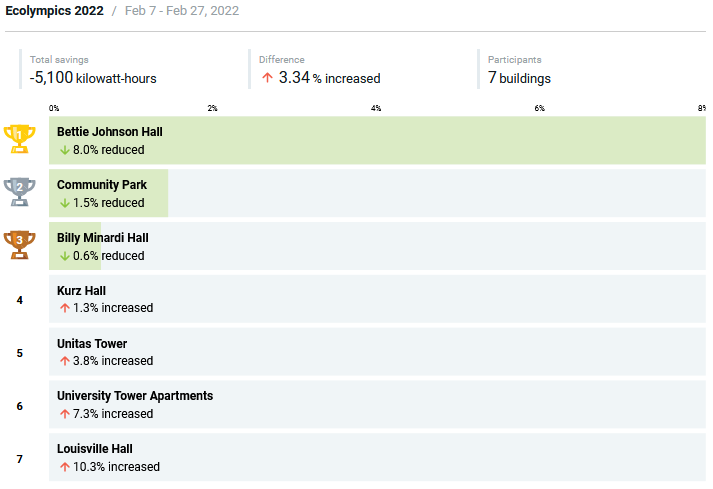Click the rank number 4 beside Kurz Hall

20,299
